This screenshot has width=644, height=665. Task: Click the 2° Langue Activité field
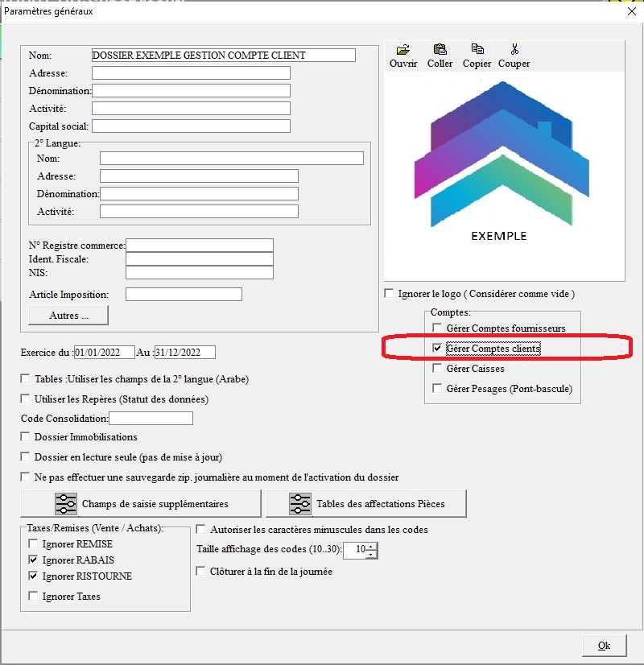[x=199, y=211]
